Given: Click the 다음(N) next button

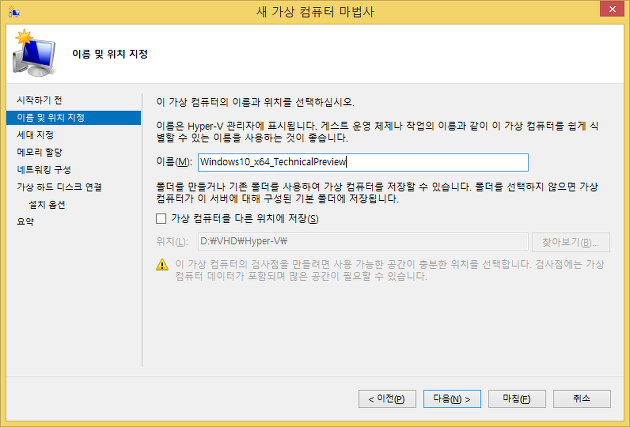Looking at the screenshot, I should [x=452, y=399].
